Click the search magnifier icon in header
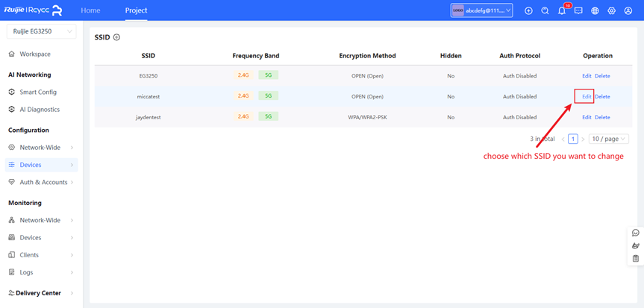This screenshot has width=644, height=308. 545,10
